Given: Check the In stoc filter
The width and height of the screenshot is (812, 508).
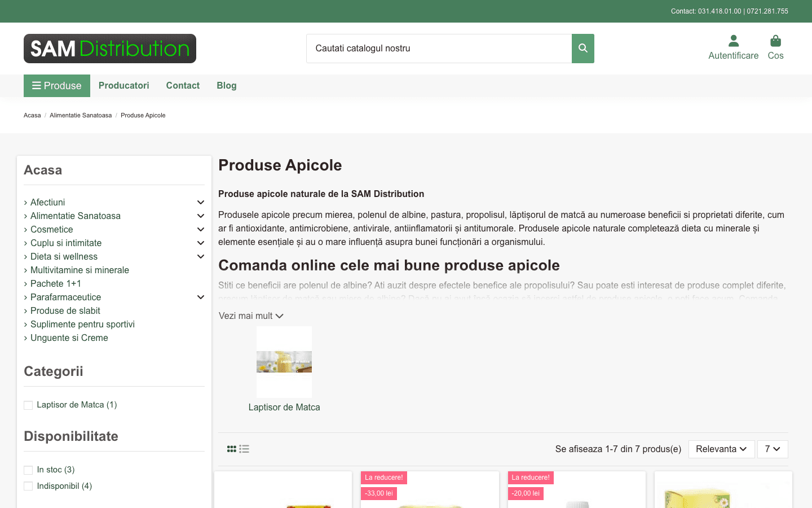Looking at the screenshot, I should [x=28, y=470].
